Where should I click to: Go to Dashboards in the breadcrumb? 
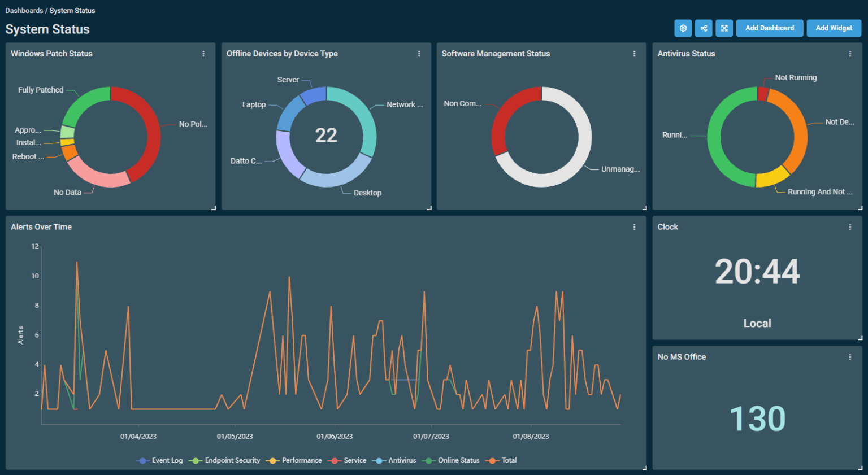[x=24, y=11]
